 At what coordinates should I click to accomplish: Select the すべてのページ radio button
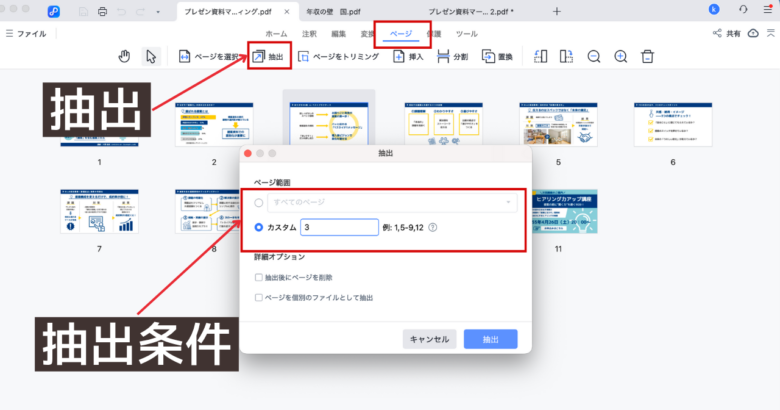tap(260, 202)
